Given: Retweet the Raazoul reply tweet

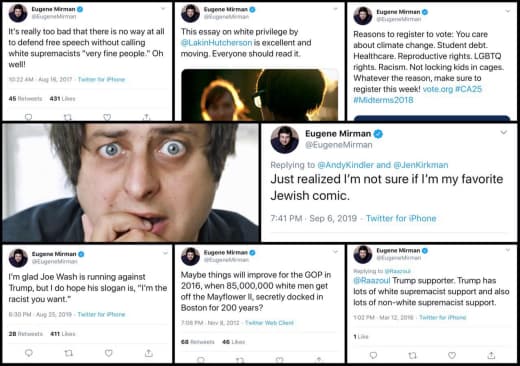Looking at the screenshot, I should pyautogui.click(x=413, y=355).
